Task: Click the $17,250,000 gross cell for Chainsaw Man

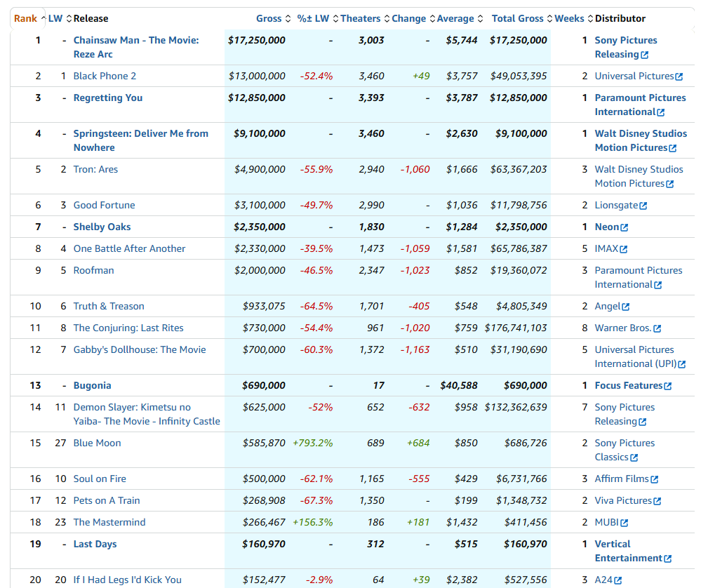Action: coord(257,40)
